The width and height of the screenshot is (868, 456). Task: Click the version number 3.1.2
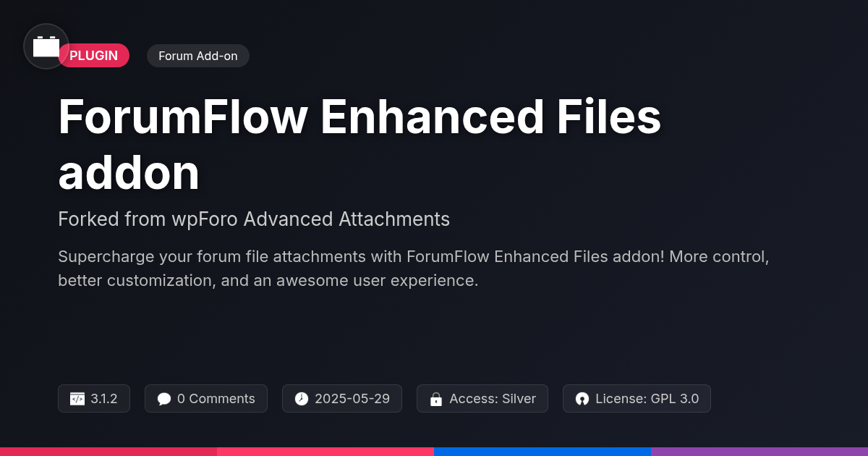coord(104,399)
